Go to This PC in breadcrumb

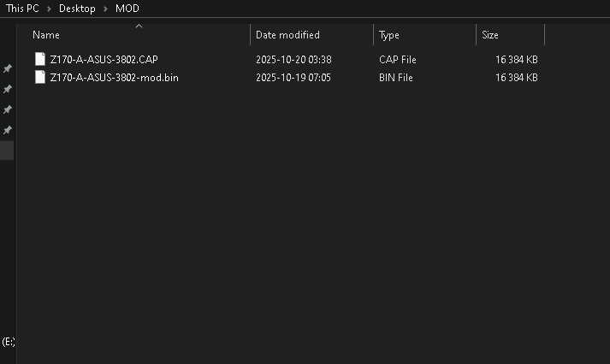click(x=22, y=9)
